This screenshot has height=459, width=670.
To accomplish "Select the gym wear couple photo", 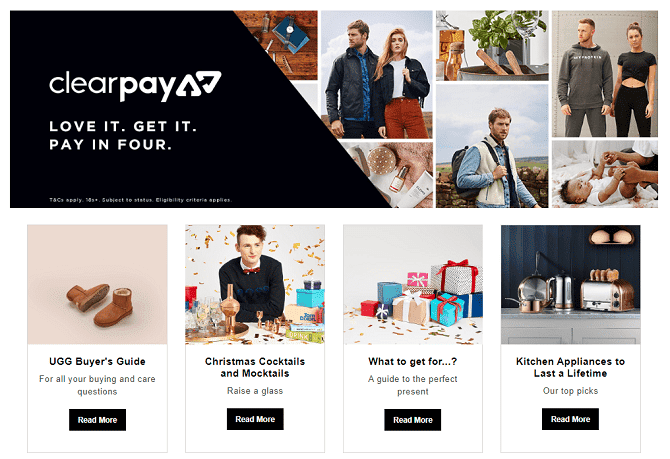I will tap(605, 74).
